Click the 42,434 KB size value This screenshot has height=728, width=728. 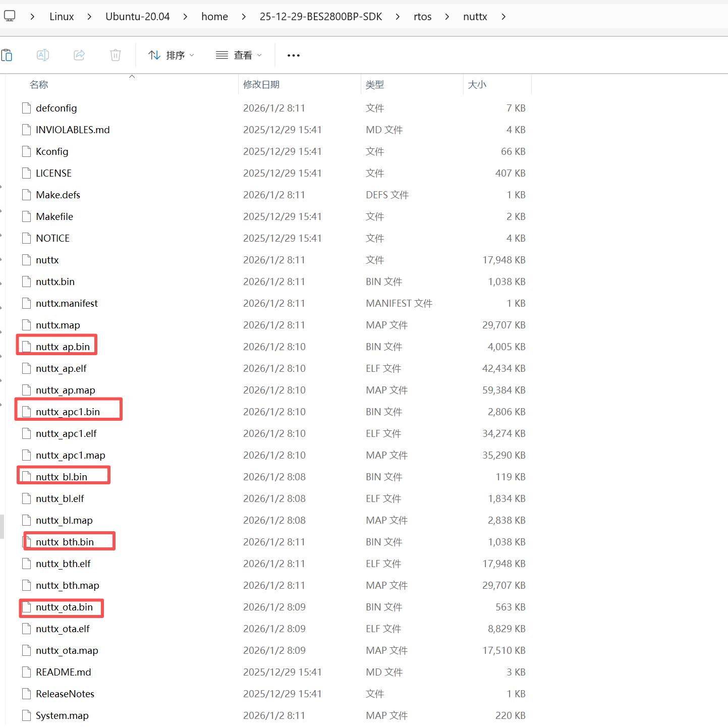pos(503,368)
